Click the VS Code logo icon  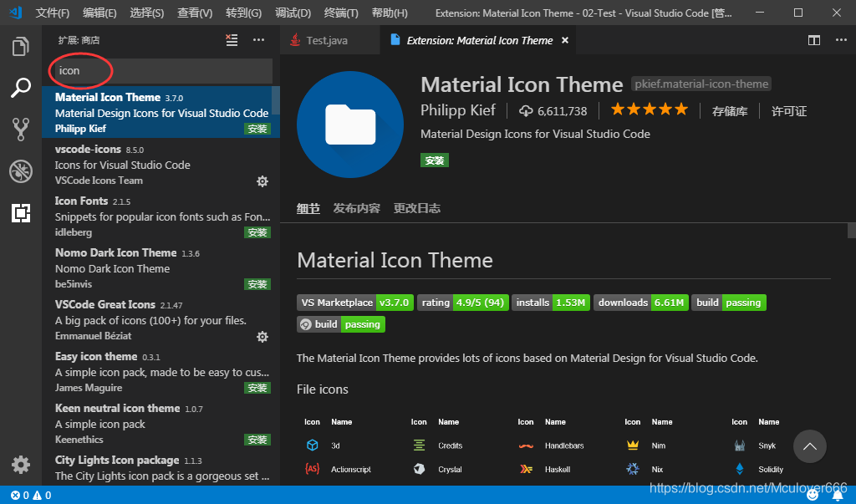coord(15,13)
